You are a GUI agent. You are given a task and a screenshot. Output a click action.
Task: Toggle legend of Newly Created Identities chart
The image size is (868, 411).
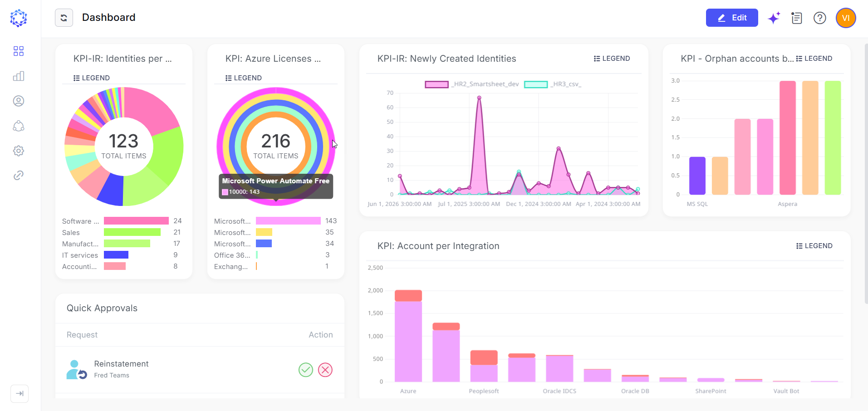coord(612,59)
